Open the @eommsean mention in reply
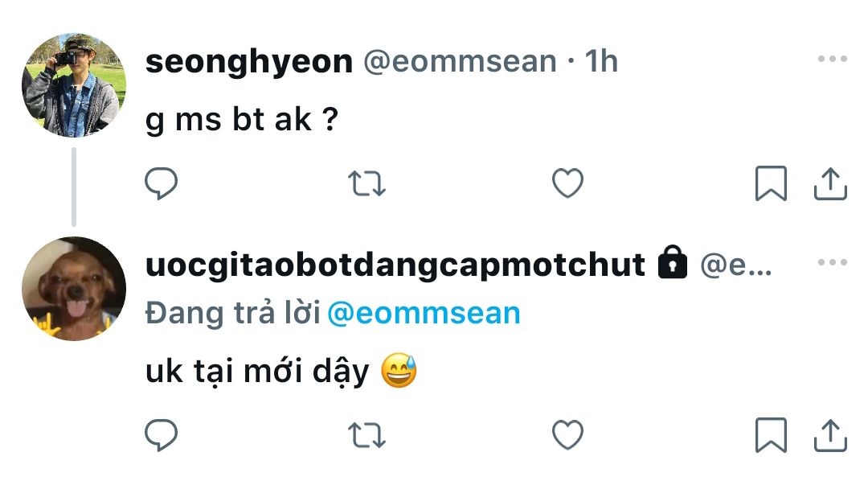This screenshot has width=868, height=481. [x=424, y=313]
